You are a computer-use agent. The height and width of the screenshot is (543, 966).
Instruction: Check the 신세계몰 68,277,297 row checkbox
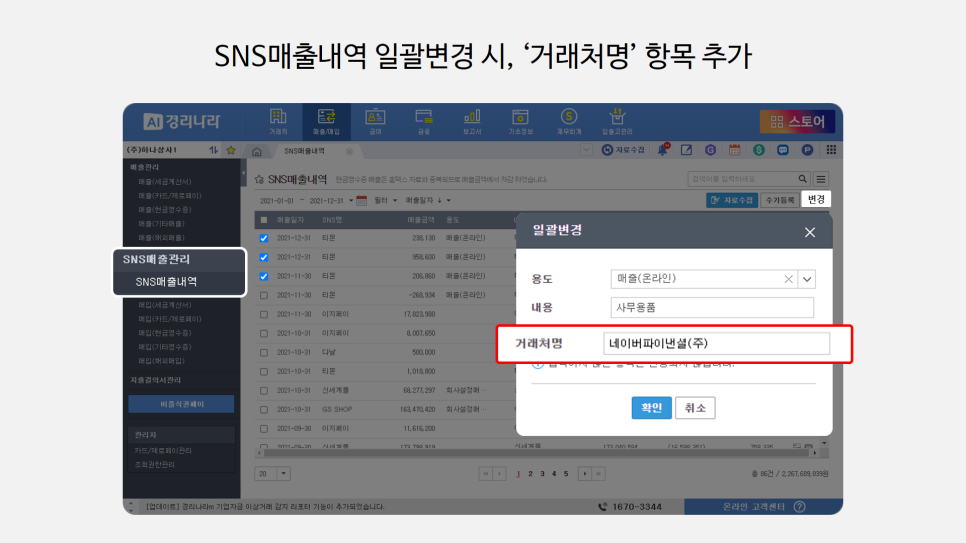click(264, 391)
